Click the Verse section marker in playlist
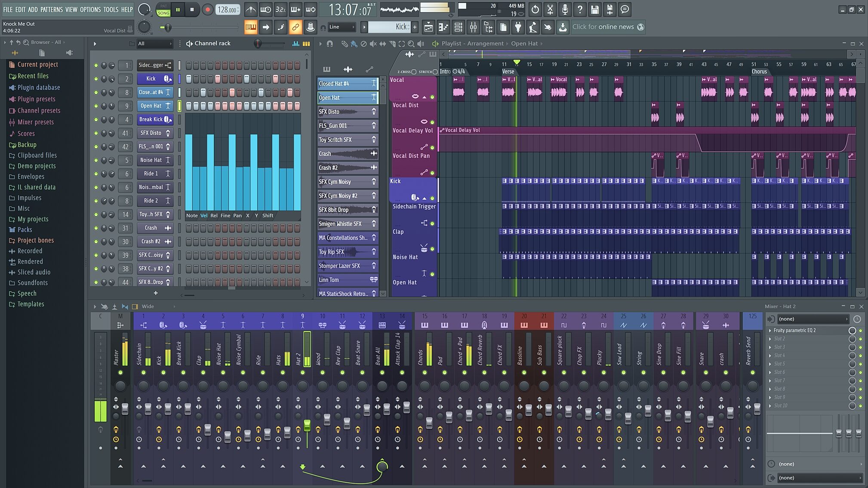 coord(509,71)
